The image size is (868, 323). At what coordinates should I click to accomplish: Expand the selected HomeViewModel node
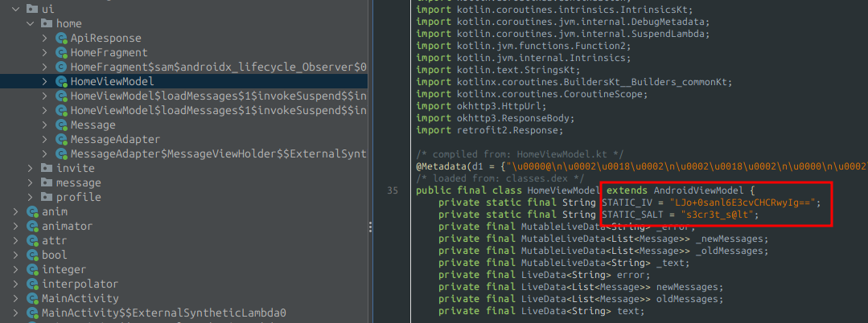pyautogui.click(x=44, y=81)
